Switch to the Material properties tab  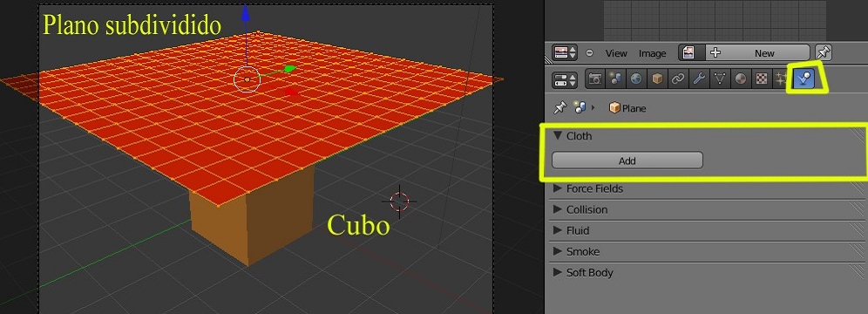pyautogui.click(x=740, y=79)
